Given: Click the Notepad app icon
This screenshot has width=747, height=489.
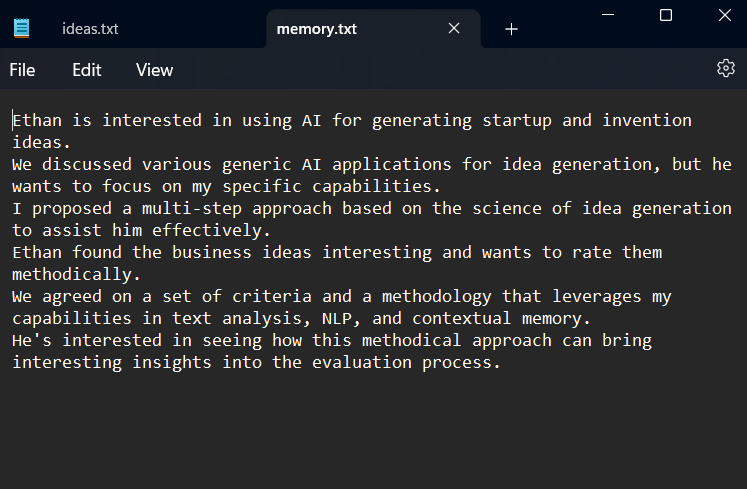Looking at the screenshot, I should (x=21, y=28).
